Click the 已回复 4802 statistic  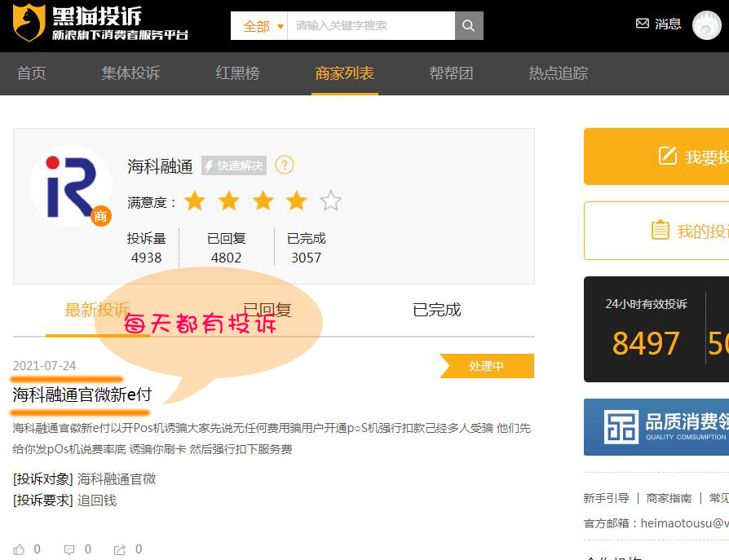pyautogui.click(x=227, y=248)
